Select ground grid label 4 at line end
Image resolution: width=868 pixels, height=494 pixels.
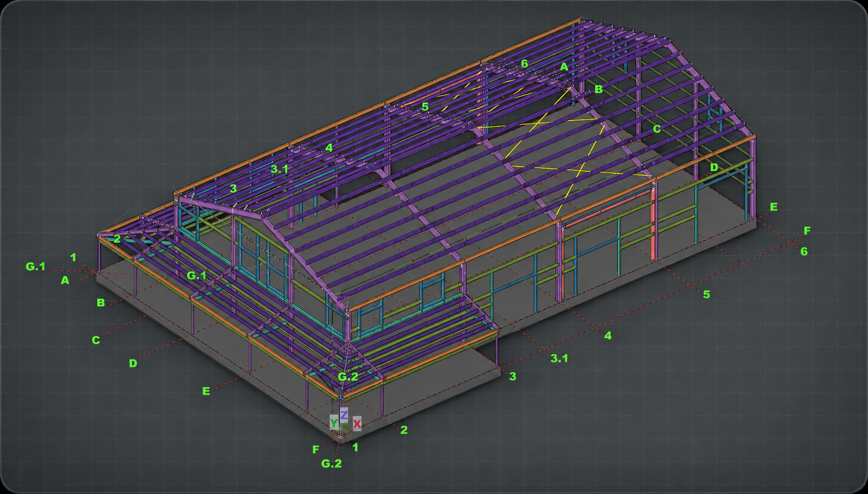tap(608, 335)
